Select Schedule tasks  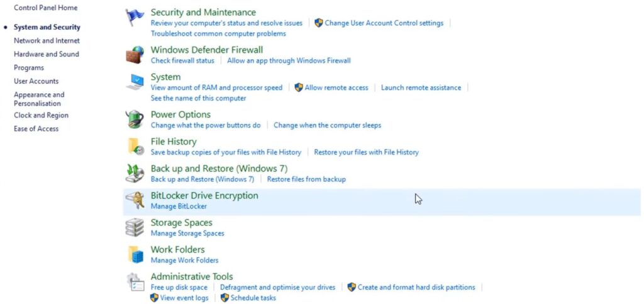(x=253, y=298)
